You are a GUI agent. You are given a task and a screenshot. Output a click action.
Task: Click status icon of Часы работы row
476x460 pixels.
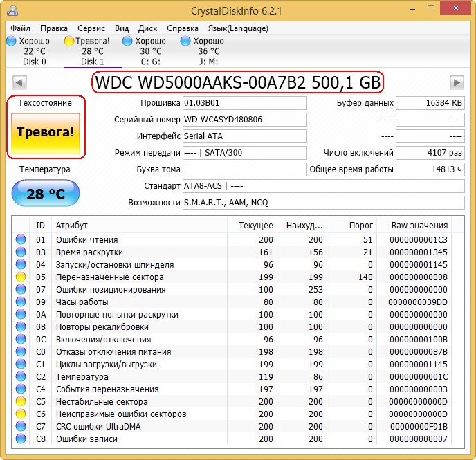point(21,302)
